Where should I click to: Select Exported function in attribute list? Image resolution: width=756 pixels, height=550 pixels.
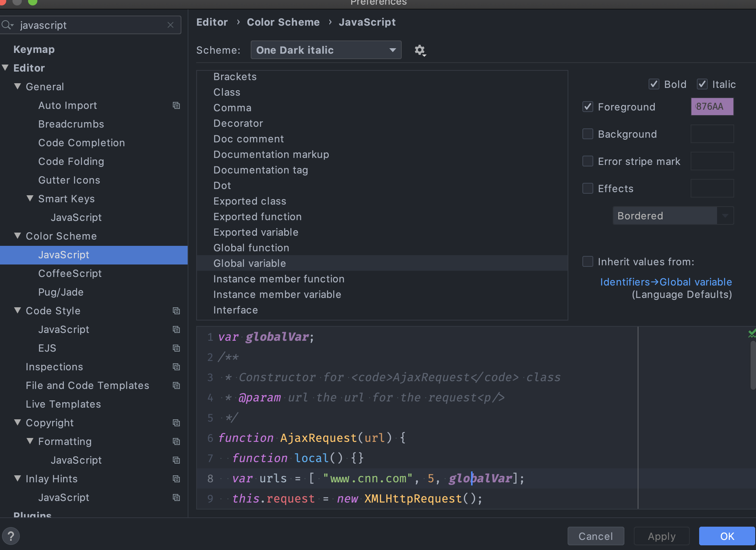257,217
